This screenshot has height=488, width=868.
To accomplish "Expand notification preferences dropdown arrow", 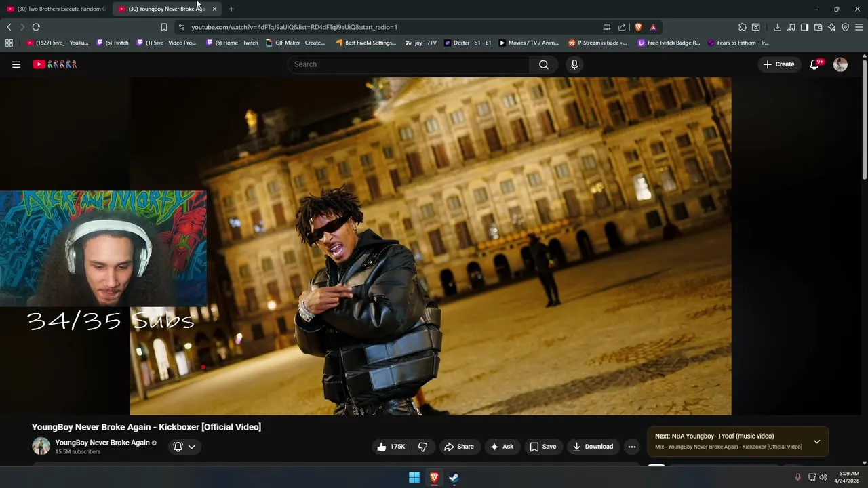I will click(x=192, y=447).
